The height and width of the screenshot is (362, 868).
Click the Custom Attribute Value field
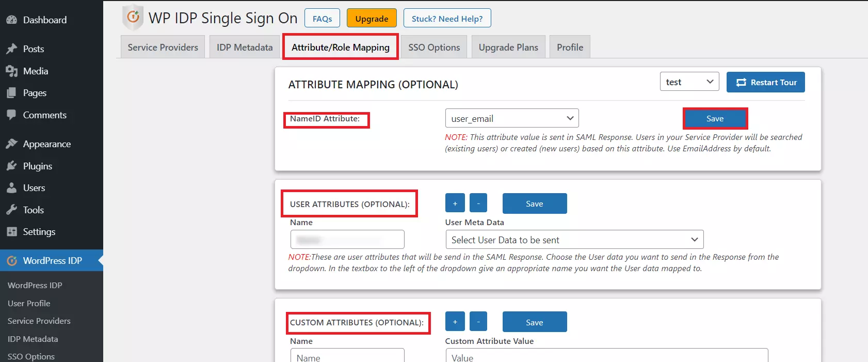point(607,355)
